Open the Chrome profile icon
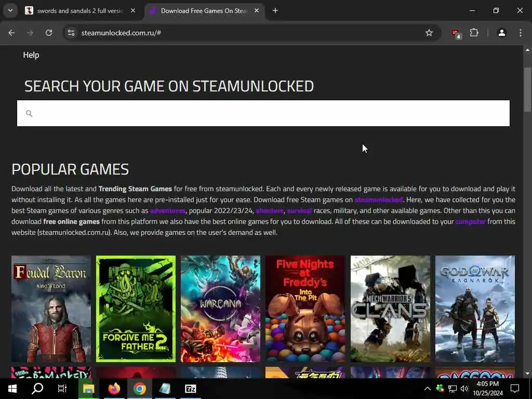This screenshot has height=399, width=532. tap(501, 33)
